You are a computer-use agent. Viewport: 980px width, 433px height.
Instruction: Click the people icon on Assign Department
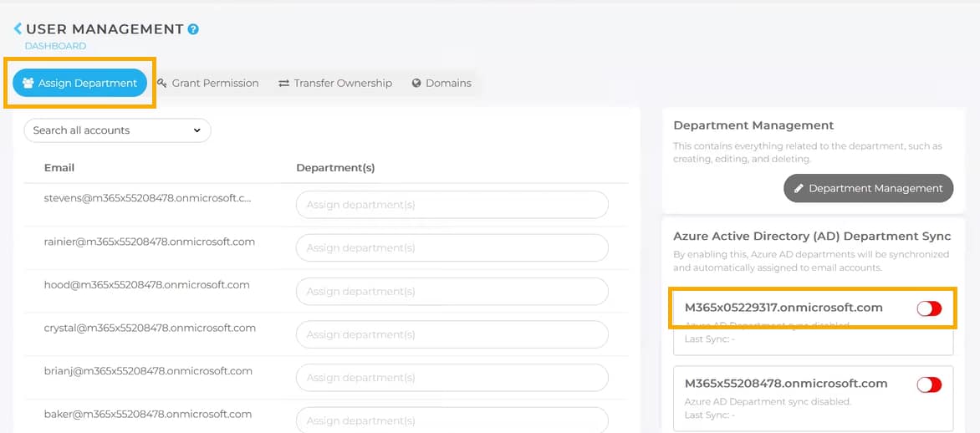pos(28,83)
